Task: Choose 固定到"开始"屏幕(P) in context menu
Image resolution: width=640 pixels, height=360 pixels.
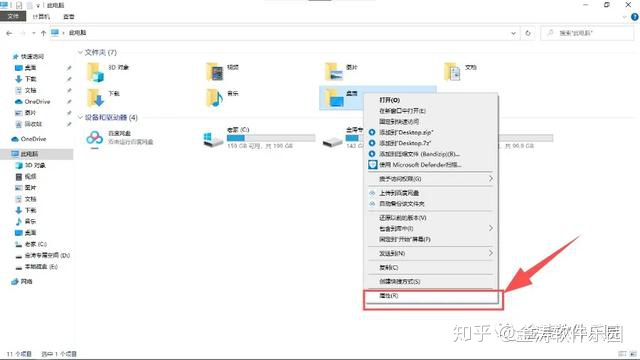Action: 431,240
